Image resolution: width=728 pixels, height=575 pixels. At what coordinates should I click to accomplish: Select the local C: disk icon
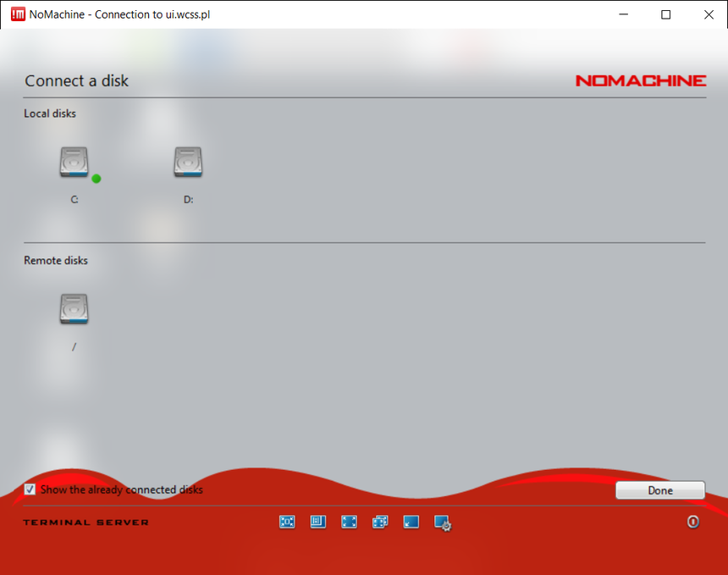tap(74, 162)
